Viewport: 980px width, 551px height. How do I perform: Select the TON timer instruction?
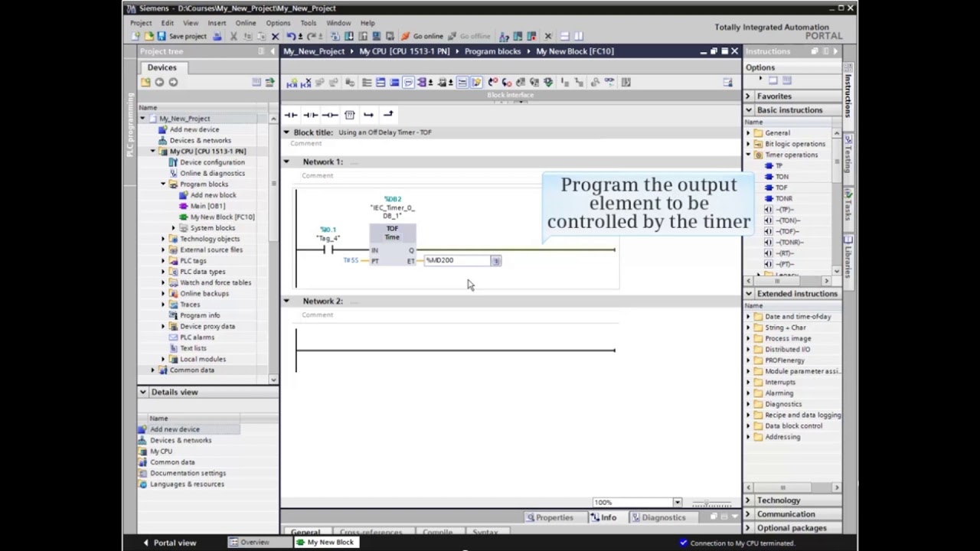782,177
